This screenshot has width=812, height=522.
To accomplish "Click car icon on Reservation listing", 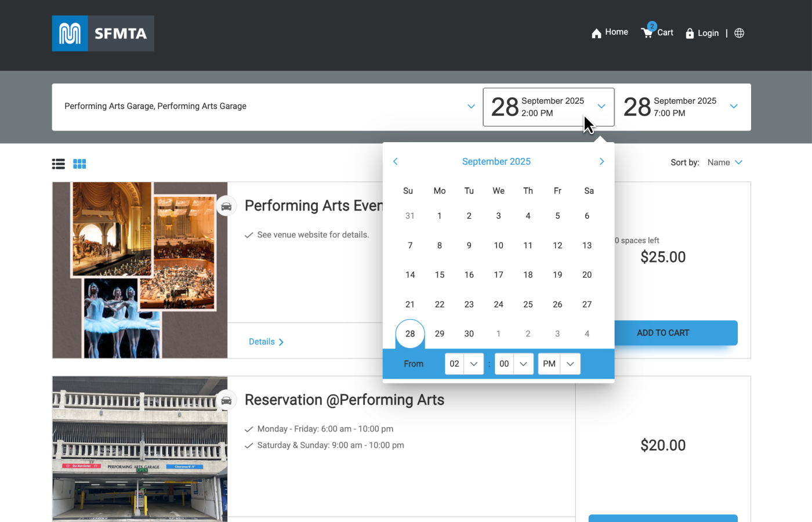I will click(226, 401).
